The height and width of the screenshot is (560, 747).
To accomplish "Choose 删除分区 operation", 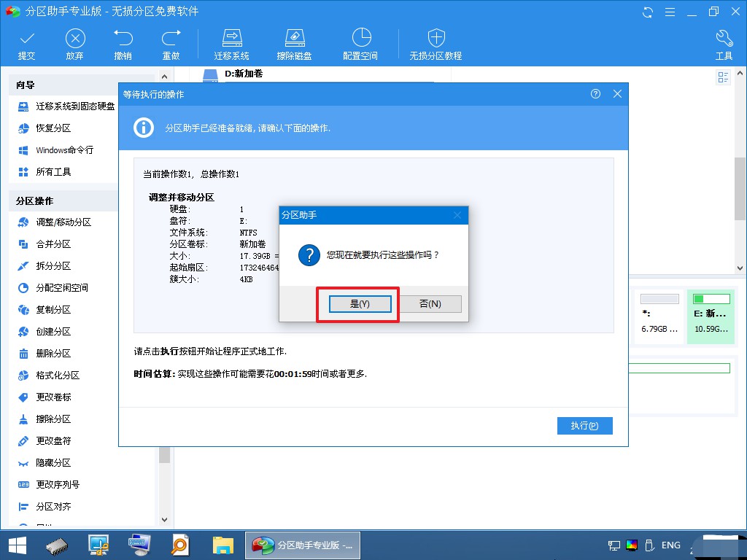I will (44, 354).
